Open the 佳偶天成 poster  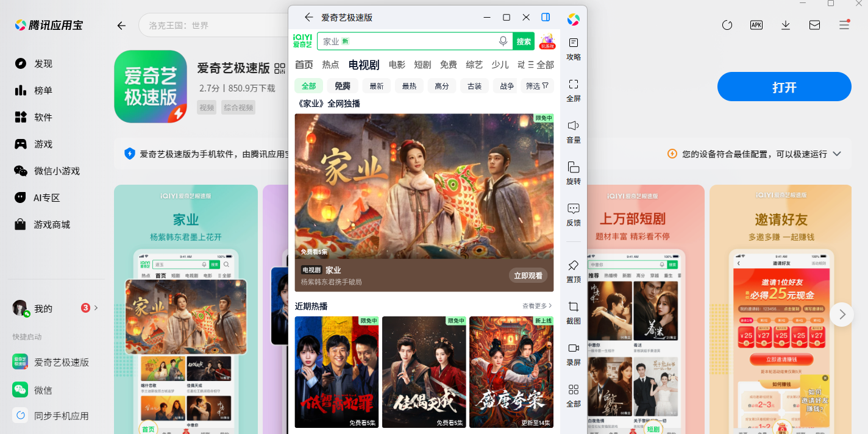pyautogui.click(x=424, y=372)
